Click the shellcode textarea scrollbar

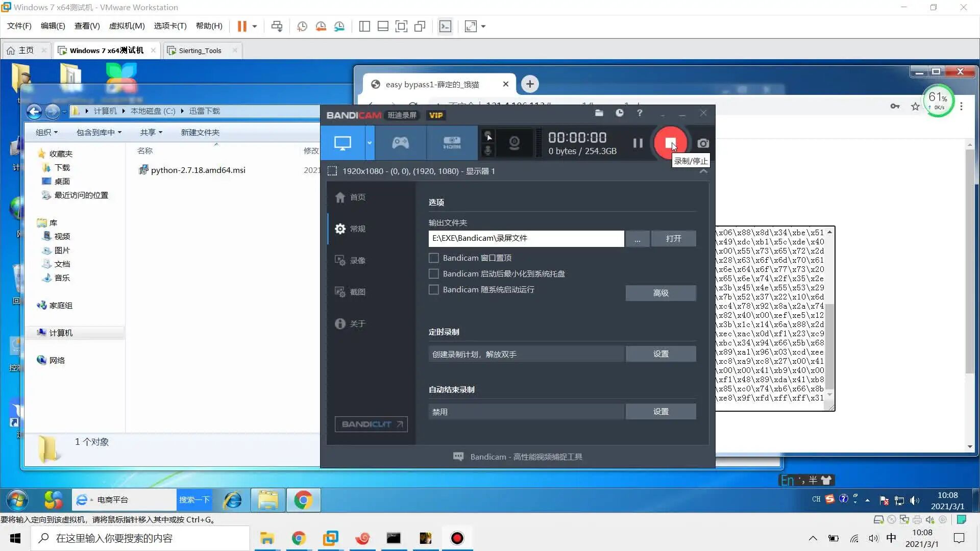tap(830, 346)
